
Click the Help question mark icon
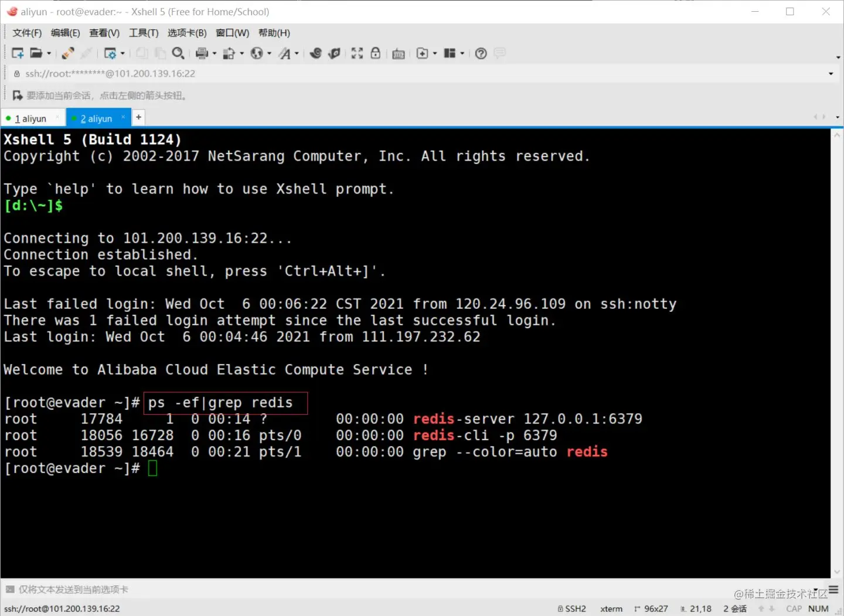click(481, 53)
